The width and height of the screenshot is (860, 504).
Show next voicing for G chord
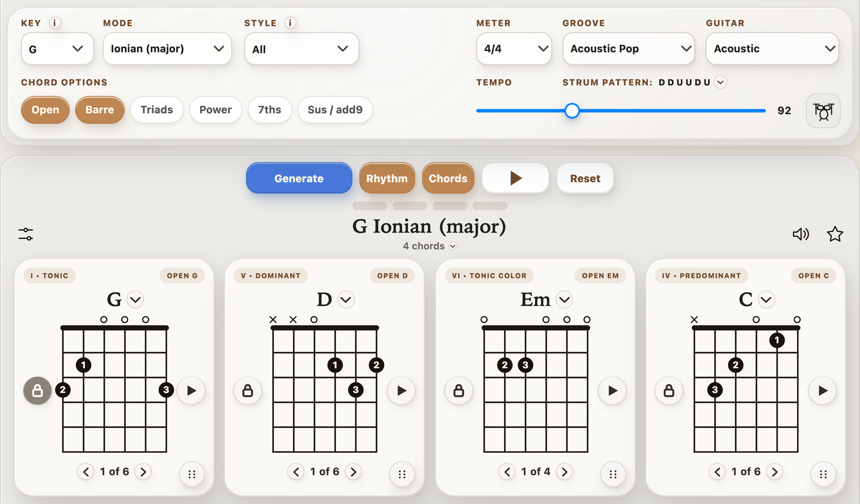coord(143,472)
